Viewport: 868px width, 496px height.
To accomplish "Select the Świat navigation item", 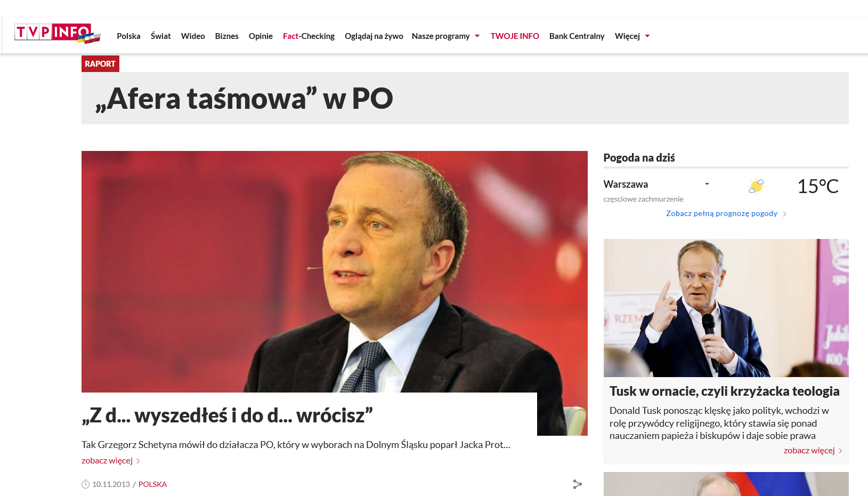I will pyautogui.click(x=160, y=36).
